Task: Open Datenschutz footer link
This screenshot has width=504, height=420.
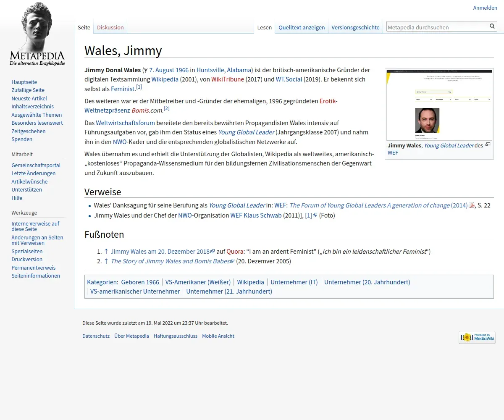Action: [96, 336]
